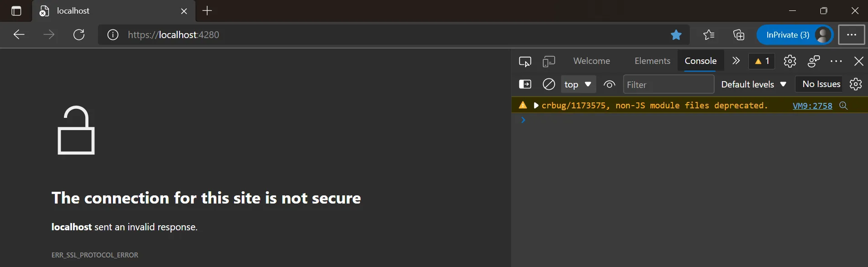Click the No Issues button

pos(821,84)
